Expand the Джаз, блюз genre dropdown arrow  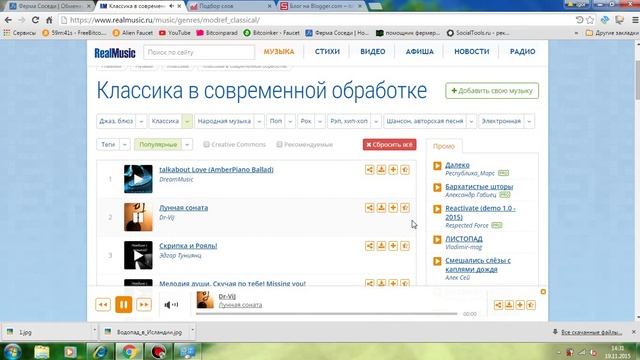(141, 121)
